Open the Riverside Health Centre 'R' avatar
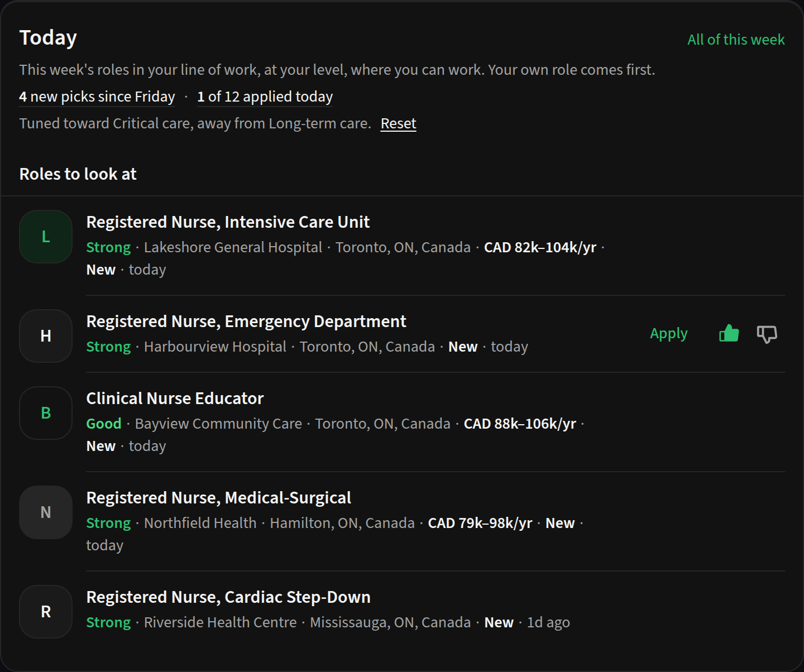 46,612
